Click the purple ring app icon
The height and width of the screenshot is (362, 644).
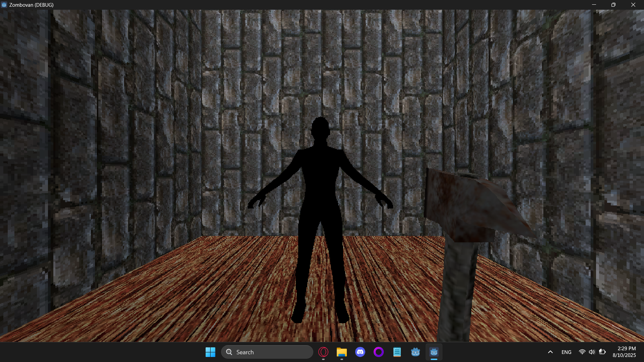point(378,352)
